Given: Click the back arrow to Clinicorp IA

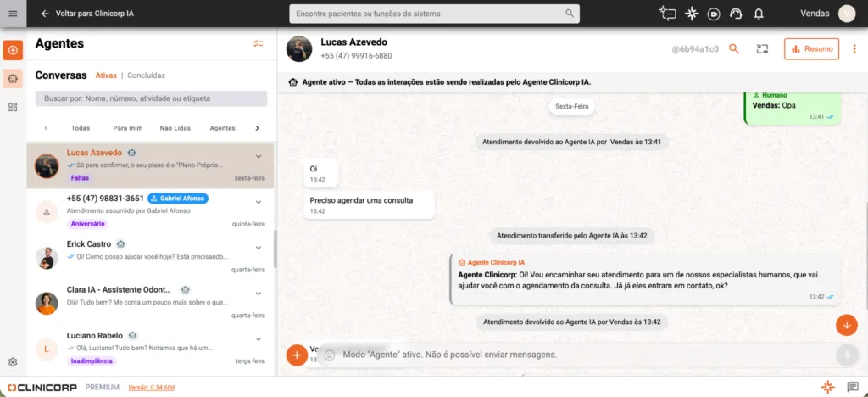Looking at the screenshot, I should click(46, 14).
